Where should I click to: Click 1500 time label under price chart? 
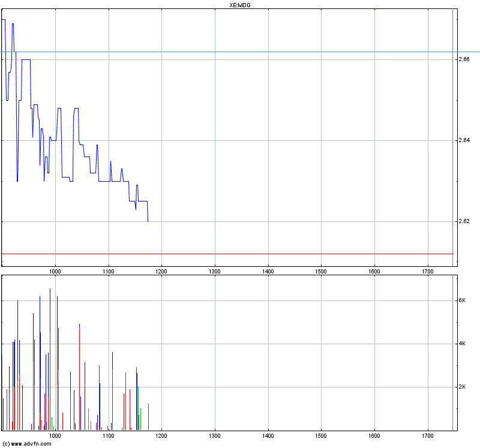point(321,272)
